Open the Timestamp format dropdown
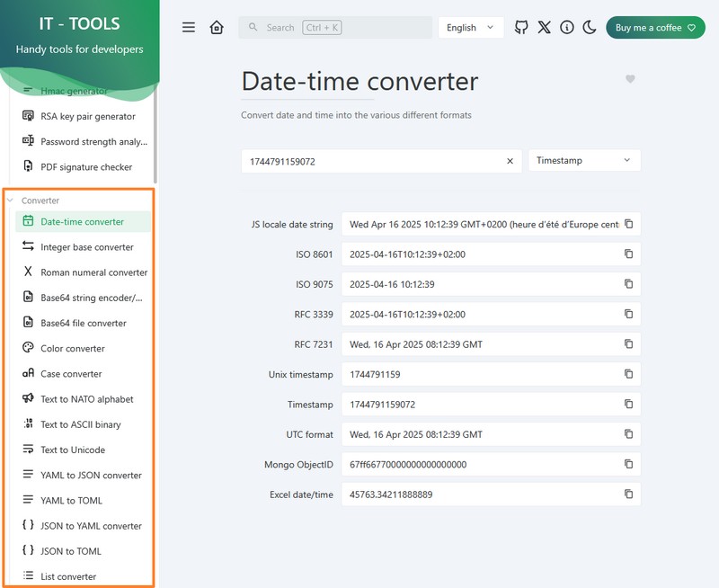The image size is (719, 588). (x=584, y=161)
